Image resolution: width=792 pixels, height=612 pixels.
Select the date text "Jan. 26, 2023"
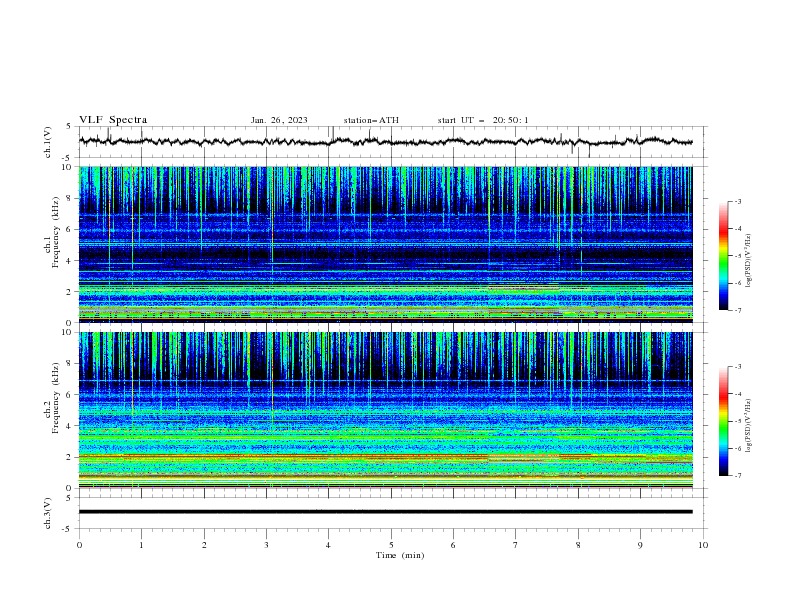279,120
